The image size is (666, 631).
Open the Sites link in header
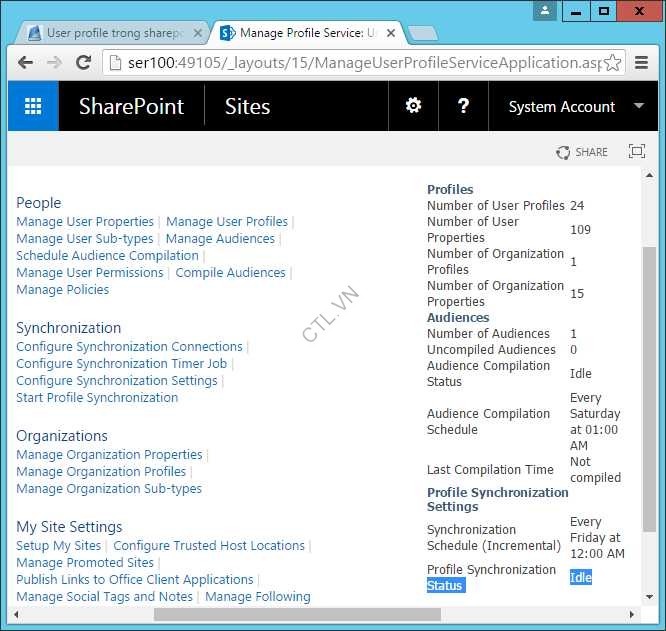point(248,106)
